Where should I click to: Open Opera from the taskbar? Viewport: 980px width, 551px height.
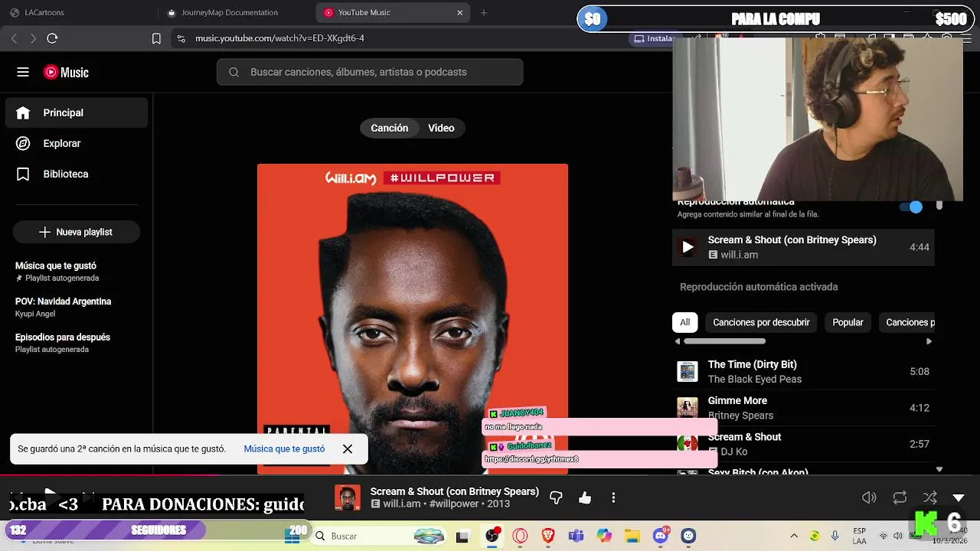coord(521,536)
